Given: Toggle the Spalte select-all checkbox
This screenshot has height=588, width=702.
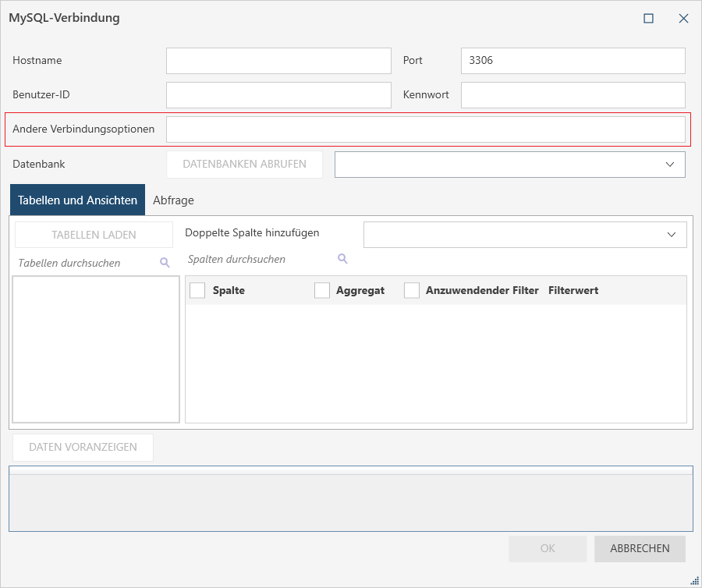Looking at the screenshot, I should (x=198, y=290).
